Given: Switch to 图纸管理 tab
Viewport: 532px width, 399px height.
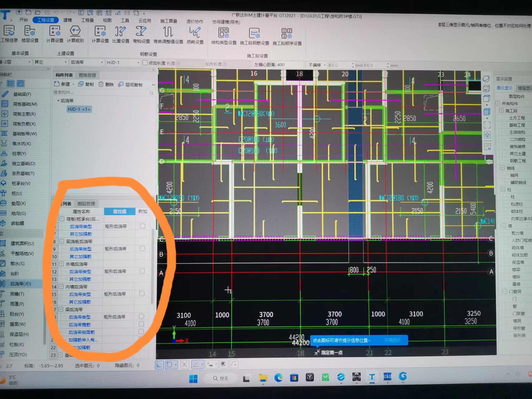Looking at the screenshot, I should click(88, 75).
